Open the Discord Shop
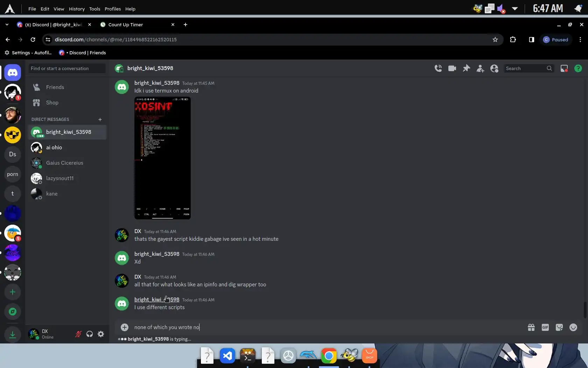 [67, 103]
